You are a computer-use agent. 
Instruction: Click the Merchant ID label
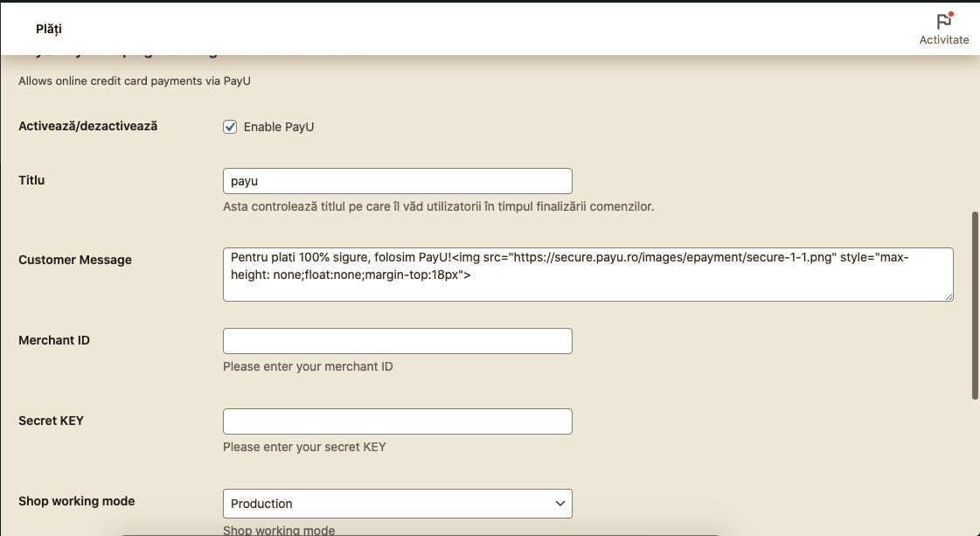(54, 340)
